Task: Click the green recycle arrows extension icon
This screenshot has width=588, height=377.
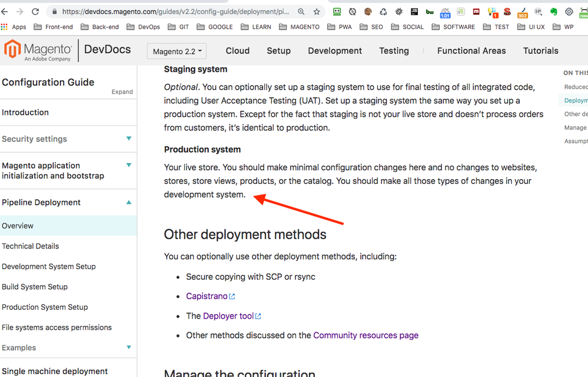Action: pos(383,12)
